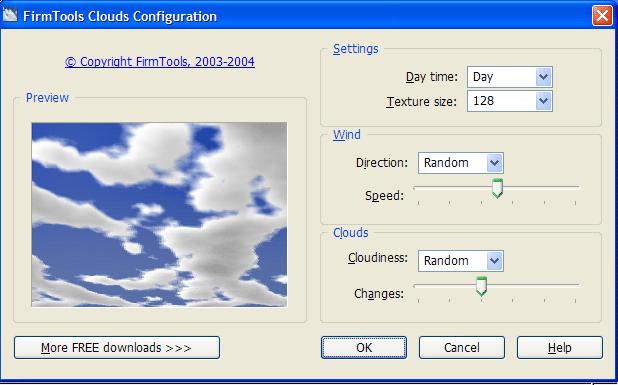Viewport: 618px width, 385px height.
Task: Click the Day time label
Action: [x=432, y=77]
